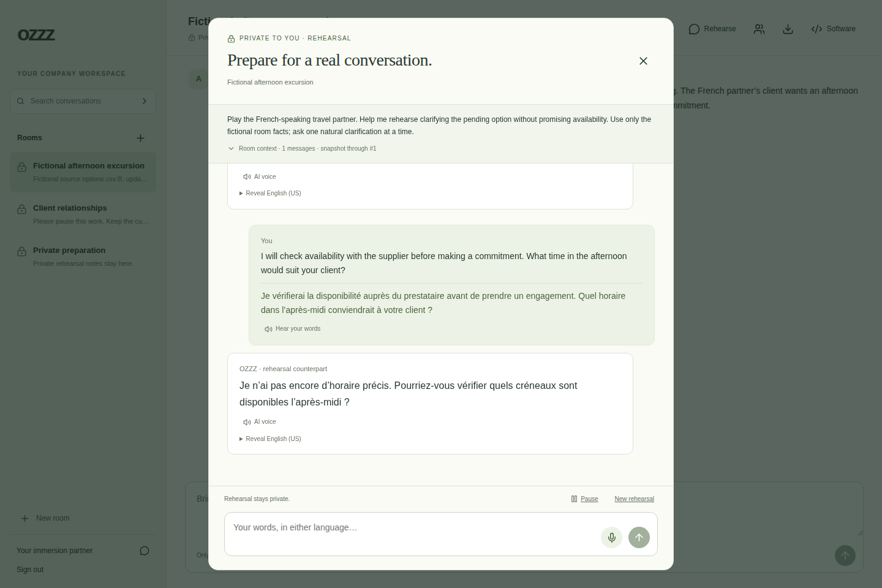Open the people icon in the top bar
This screenshot has height=588, width=882.
759,29
